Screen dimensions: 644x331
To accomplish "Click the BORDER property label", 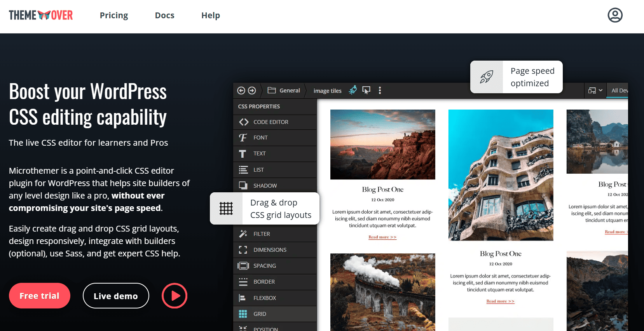I will click(x=264, y=282).
